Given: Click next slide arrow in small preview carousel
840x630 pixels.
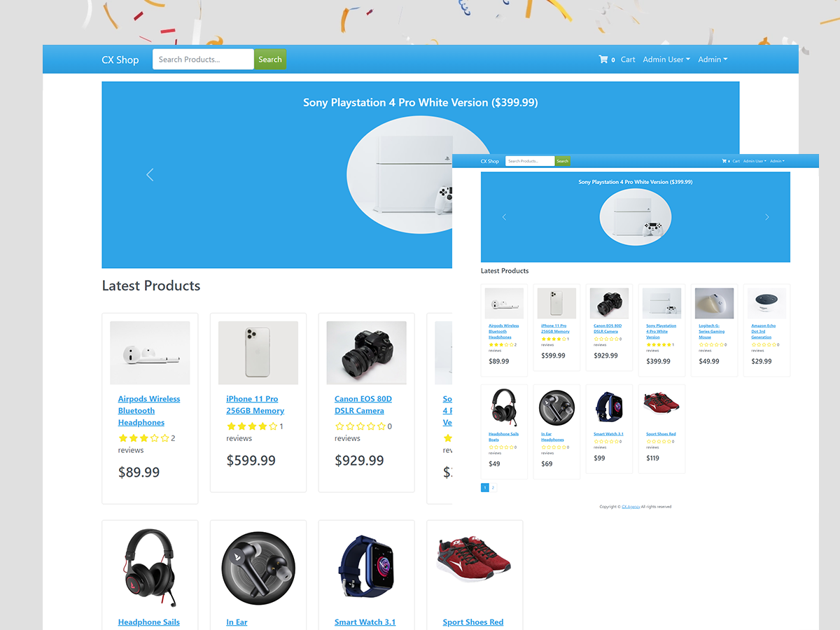Looking at the screenshot, I should [x=766, y=217].
